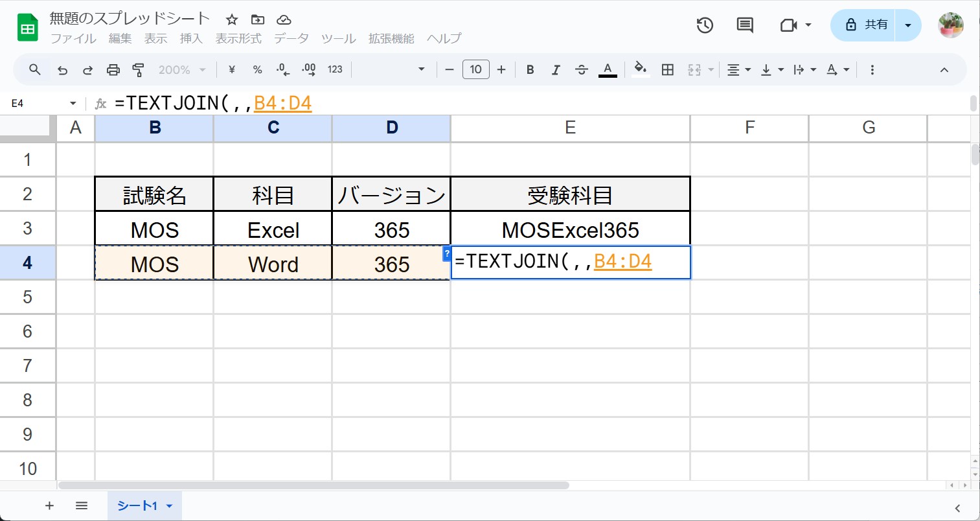Image resolution: width=980 pixels, height=521 pixels.
Task: Open the ツール menu
Action: pos(339,39)
